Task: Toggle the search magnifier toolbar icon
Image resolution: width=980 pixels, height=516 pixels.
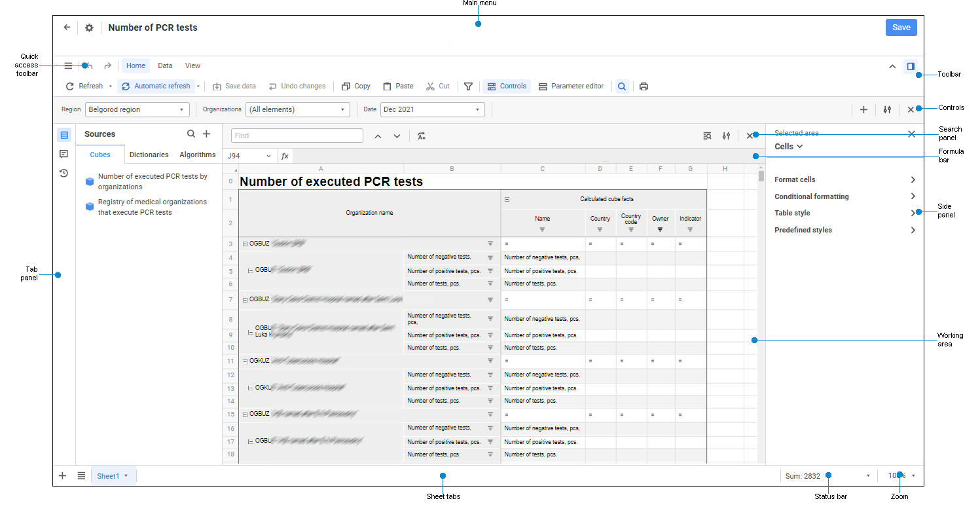Action: click(622, 86)
